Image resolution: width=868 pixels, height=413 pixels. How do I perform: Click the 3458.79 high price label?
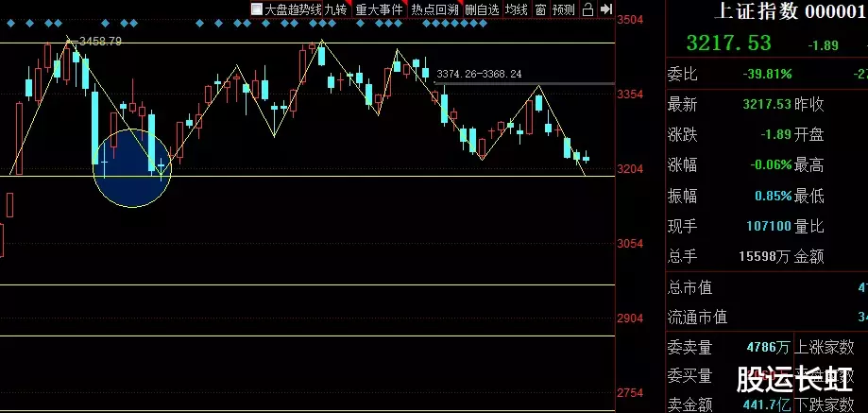coord(100,42)
